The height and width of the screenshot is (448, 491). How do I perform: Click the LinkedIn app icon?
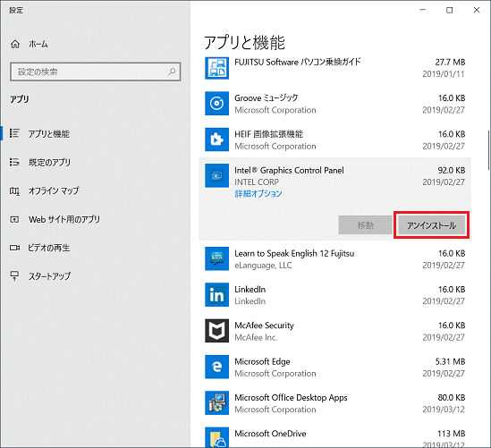click(x=216, y=294)
